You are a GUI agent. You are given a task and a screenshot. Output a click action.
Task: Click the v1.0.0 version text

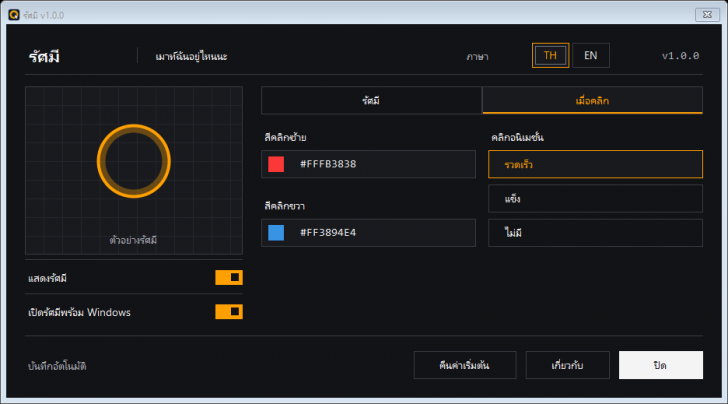pos(681,56)
